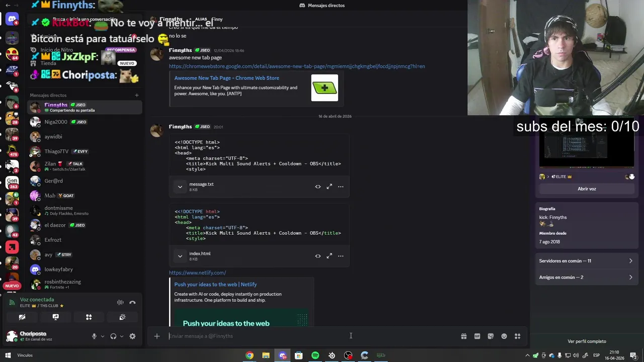Open headphone output options arrow
The image size is (644, 362).
click(121, 336)
